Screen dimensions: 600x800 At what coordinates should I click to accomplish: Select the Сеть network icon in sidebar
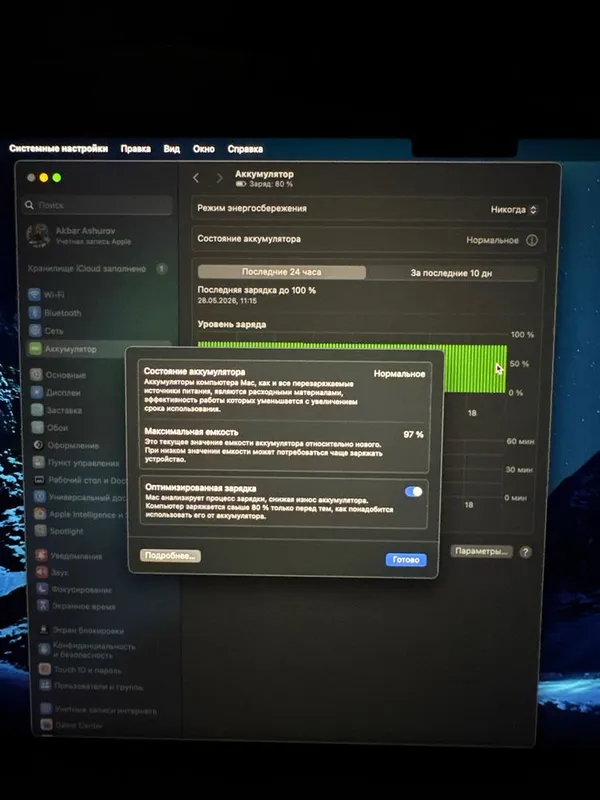35,331
